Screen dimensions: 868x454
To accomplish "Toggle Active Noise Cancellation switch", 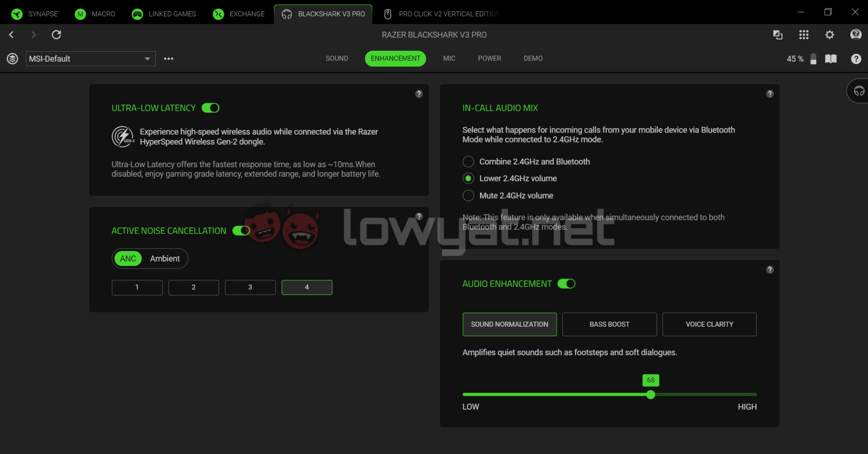I will point(241,231).
